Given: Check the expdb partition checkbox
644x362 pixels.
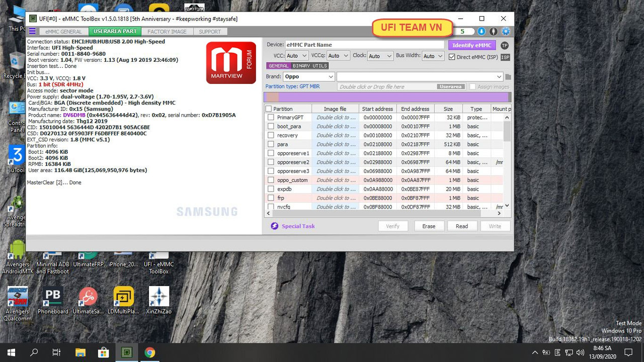Looking at the screenshot, I should coord(271,189).
